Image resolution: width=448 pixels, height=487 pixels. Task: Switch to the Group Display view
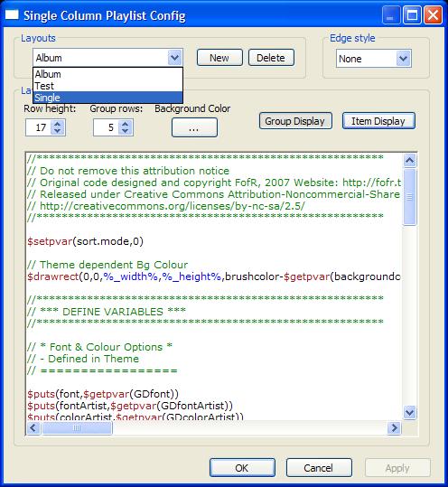coord(295,121)
